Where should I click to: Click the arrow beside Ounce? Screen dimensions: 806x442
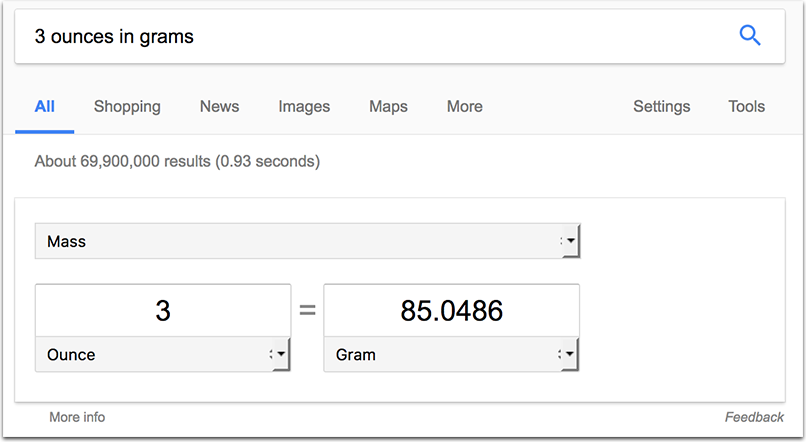coord(281,354)
